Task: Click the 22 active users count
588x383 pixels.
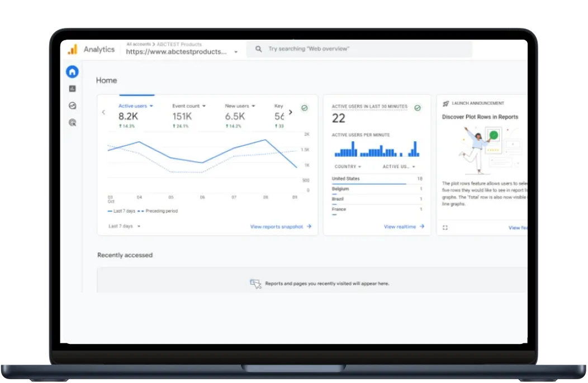Action: [x=338, y=118]
